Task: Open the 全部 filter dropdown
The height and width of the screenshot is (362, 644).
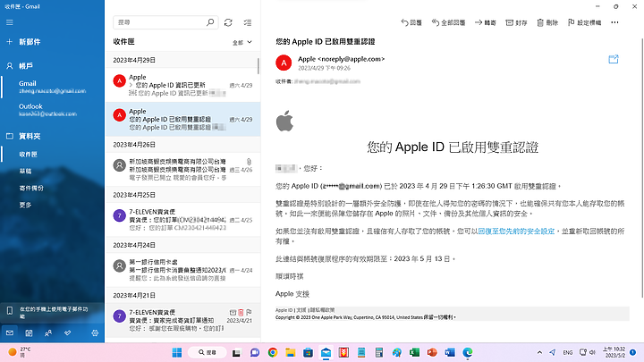Action: click(242, 42)
